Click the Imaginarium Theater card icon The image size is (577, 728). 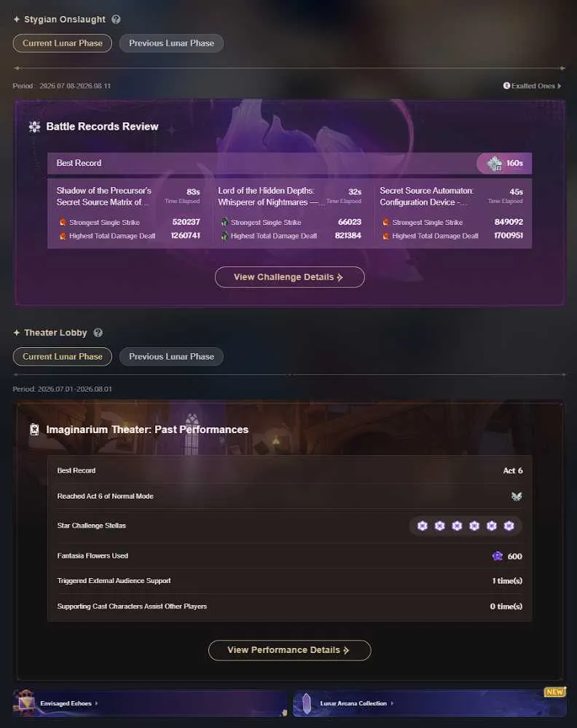pos(34,430)
